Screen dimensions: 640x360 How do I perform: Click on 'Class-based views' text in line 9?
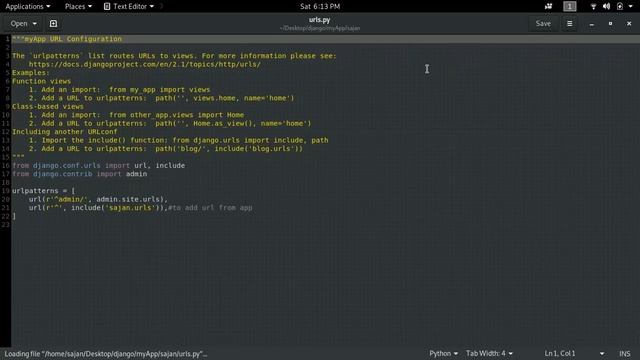[48, 107]
